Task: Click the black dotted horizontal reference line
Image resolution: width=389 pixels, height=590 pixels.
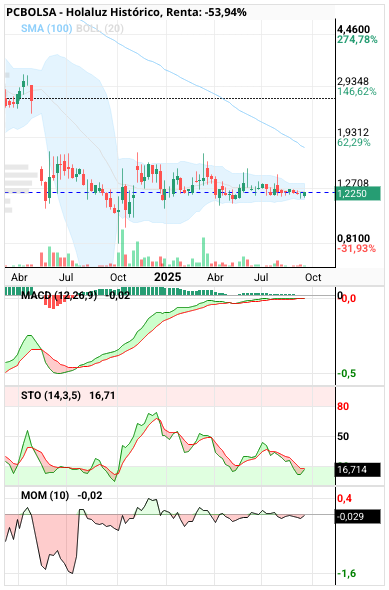Action: [169, 99]
